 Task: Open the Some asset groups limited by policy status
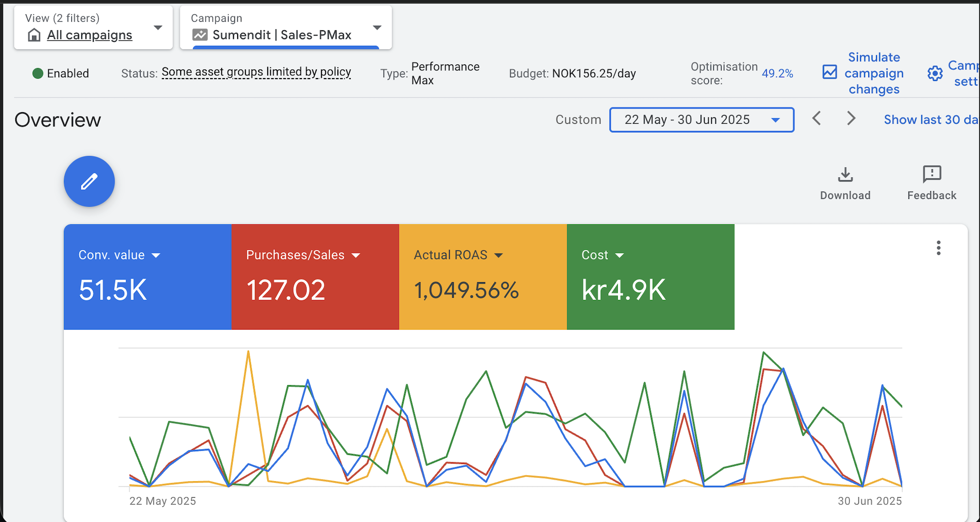point(256,72)
